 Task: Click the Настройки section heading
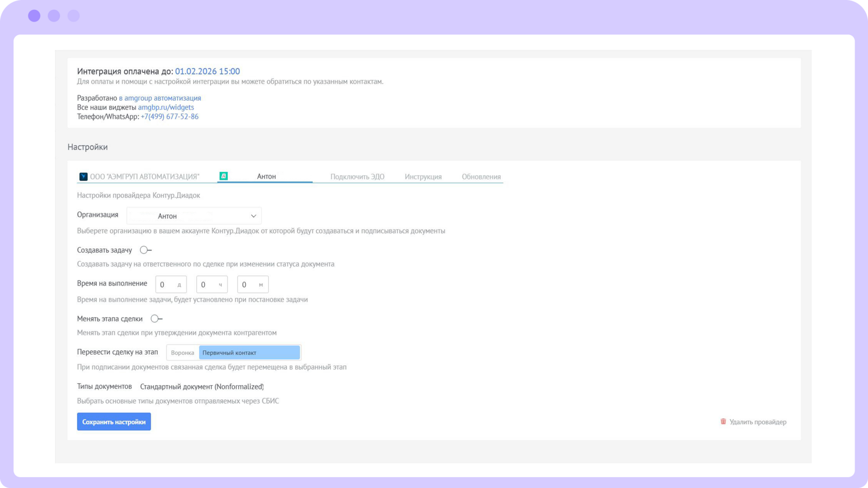point(88,147)
